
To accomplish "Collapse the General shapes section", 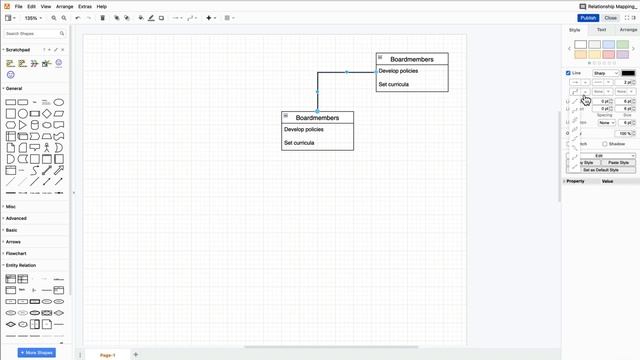I will [14, 89].
